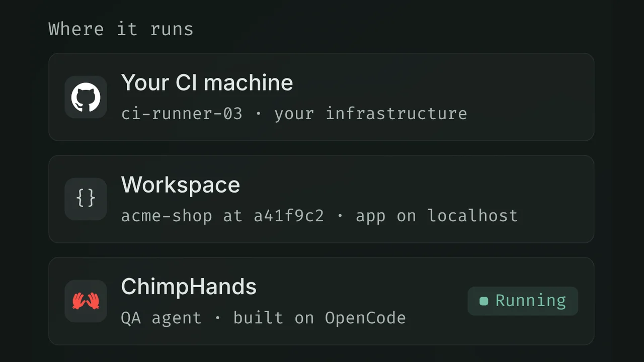The height and width of the screenshot is (362, 644).
Task: Click the green Running status badge
Action: click(523, 301)
